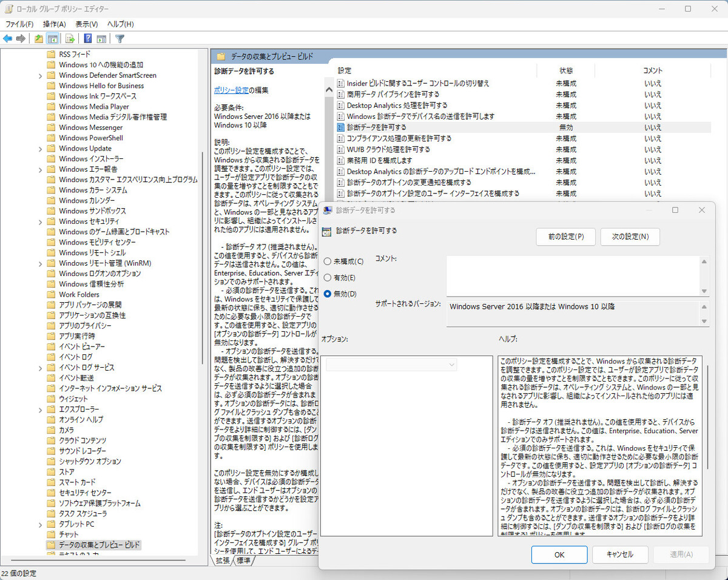Click the folder icon in データの収集とプレビュー ビルド header

pyautogui.click(x=221, y=56)
